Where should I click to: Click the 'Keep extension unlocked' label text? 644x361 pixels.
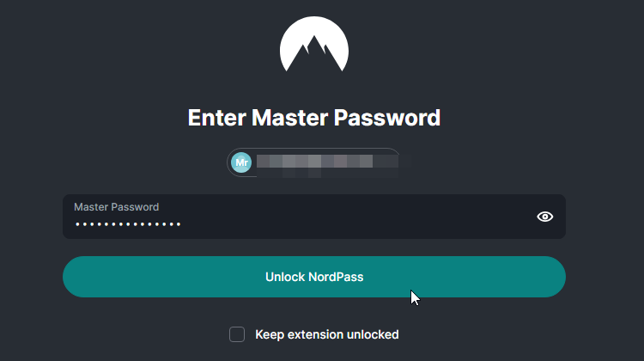point(327,334)
